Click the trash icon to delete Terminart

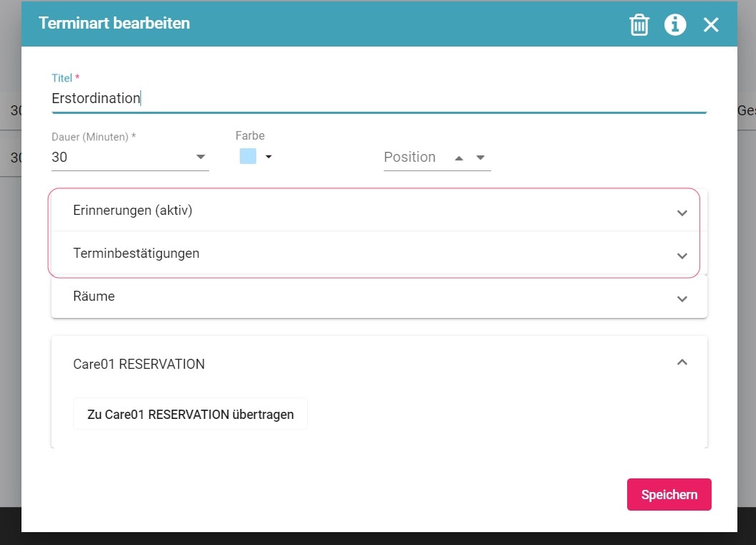639,25
